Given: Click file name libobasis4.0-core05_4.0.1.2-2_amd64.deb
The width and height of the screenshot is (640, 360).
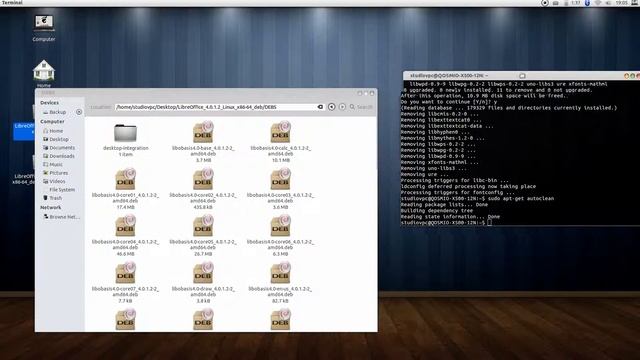Looking at the screenshot, I should 203,244.
